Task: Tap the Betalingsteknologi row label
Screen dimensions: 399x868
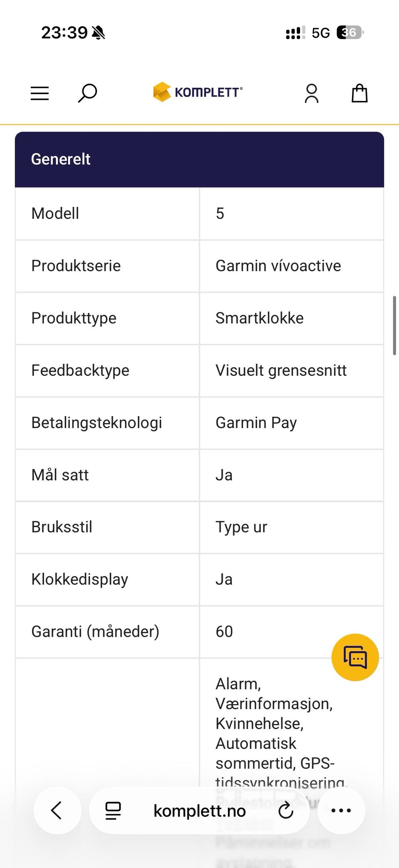Action: point(96,423)
